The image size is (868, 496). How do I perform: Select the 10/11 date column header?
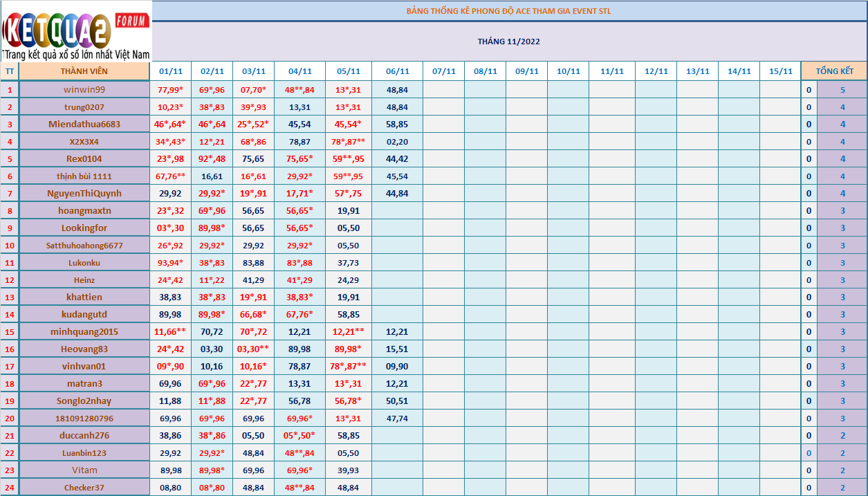pos(568,71)
